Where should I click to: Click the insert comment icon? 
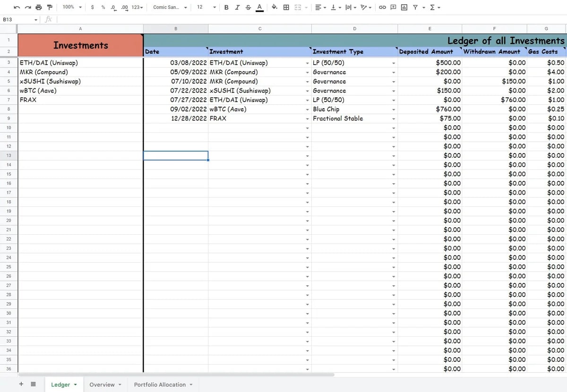coord(394,8)
